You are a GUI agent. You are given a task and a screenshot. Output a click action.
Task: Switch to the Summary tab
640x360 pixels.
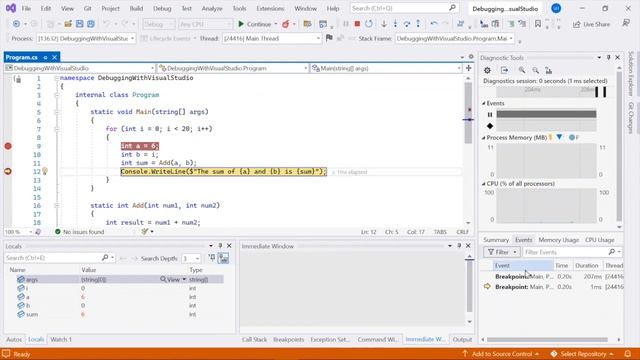496,240
